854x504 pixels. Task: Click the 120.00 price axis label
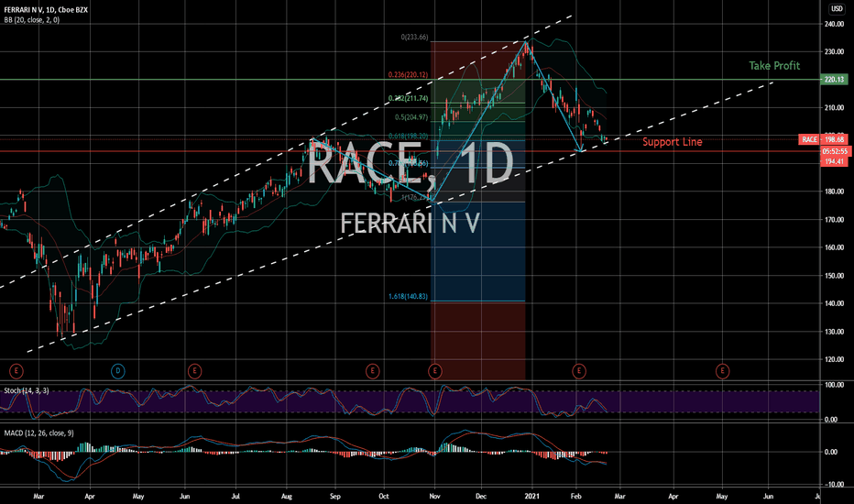coord(835,359)
